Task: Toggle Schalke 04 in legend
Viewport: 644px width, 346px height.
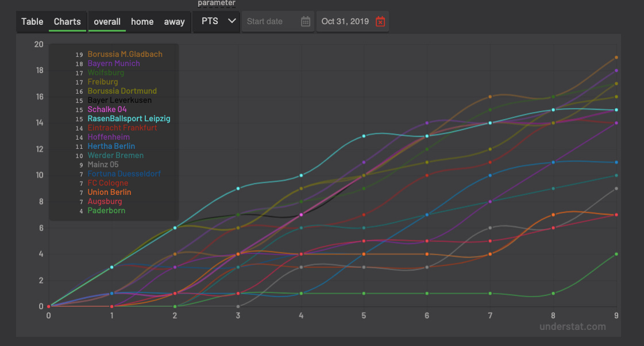Action: 107,109
